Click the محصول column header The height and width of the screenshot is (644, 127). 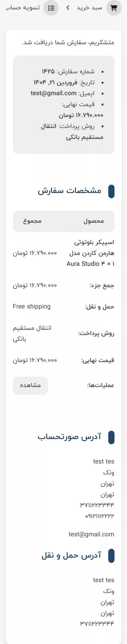click(94, 221)
